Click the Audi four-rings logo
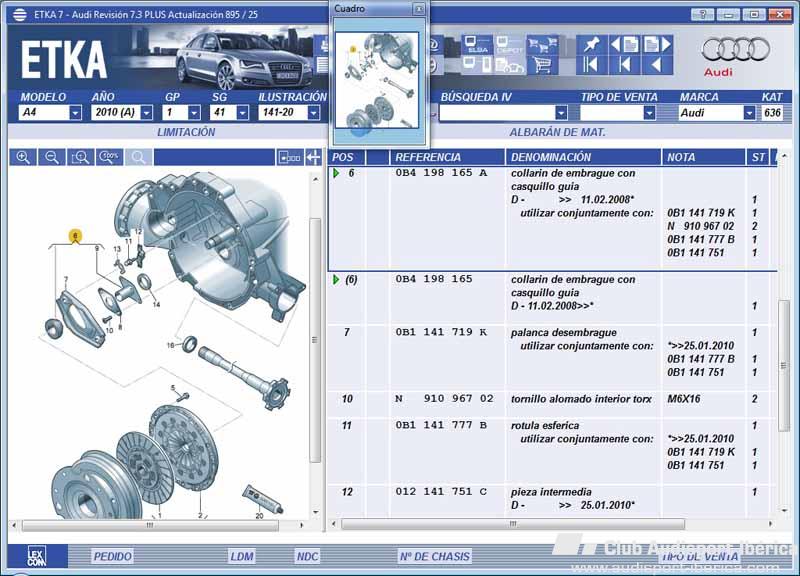Image resolution: width=800 pixels, height=576 pixels. pos(735,50)
